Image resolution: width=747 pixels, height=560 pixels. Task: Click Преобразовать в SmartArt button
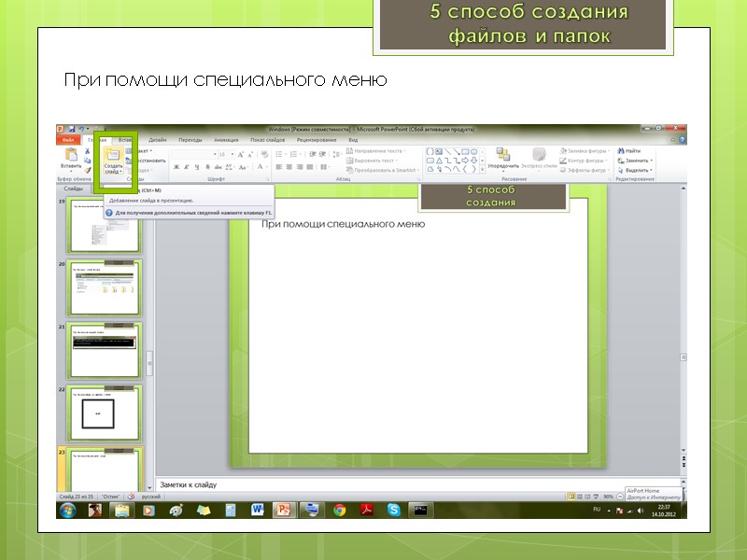[x=383, y=170]
